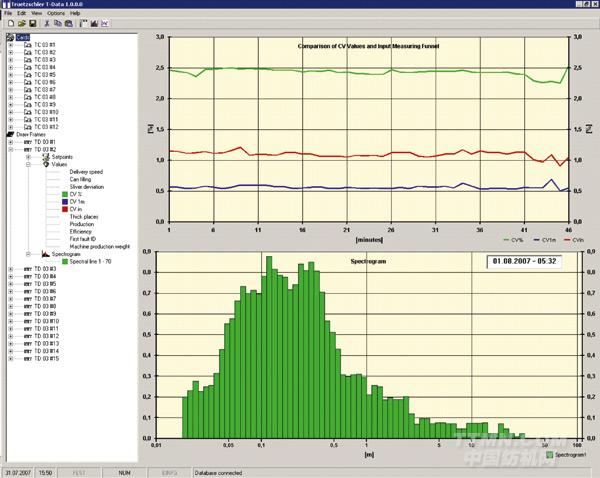Select Machine production weight tree item

click(101, 246)
